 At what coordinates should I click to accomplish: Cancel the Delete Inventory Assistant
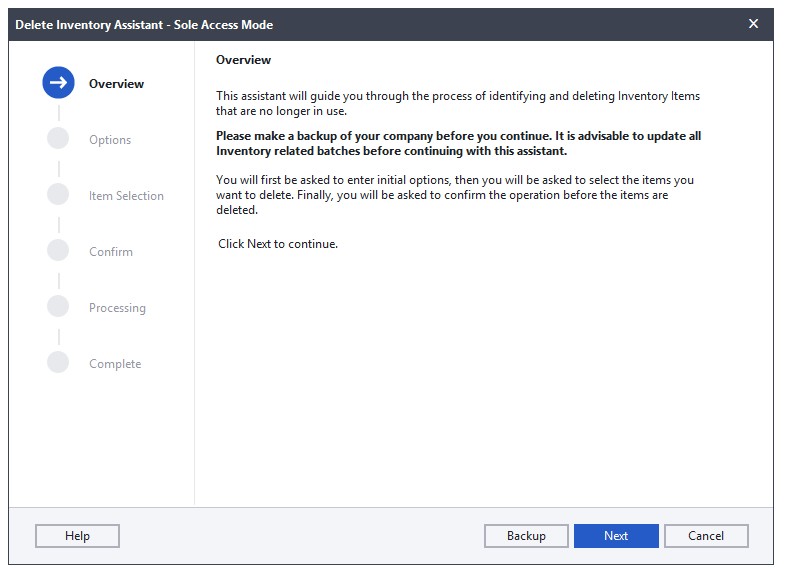706,536
